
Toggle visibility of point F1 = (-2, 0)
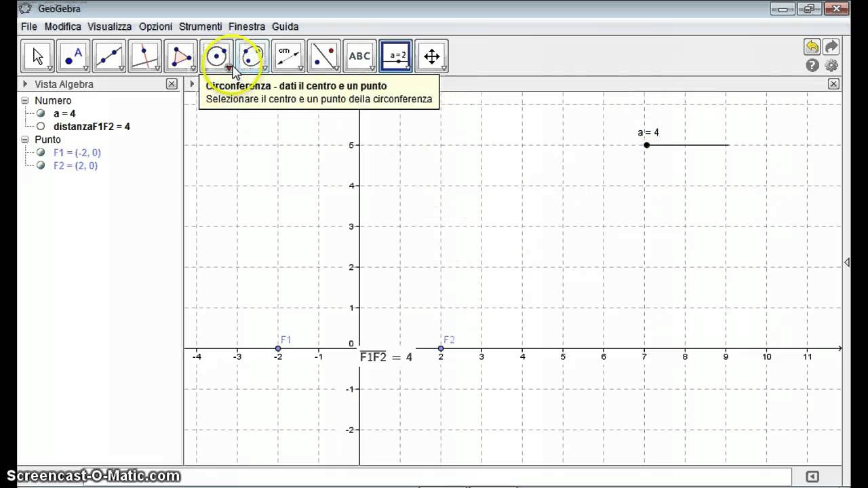pyautogui.click(x=41, y=153)
